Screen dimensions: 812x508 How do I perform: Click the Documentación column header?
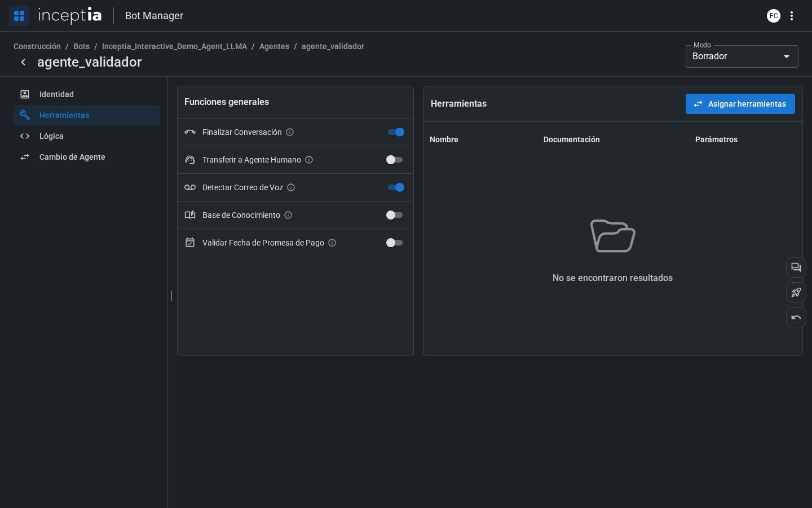tap(572, 139)
